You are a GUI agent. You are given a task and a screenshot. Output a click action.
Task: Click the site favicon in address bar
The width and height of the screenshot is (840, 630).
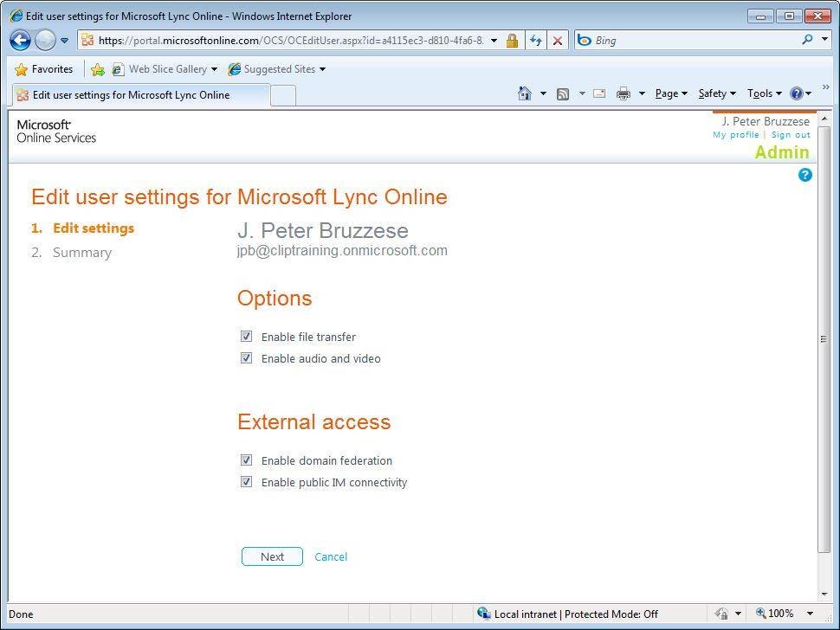[x=87, y=40]
